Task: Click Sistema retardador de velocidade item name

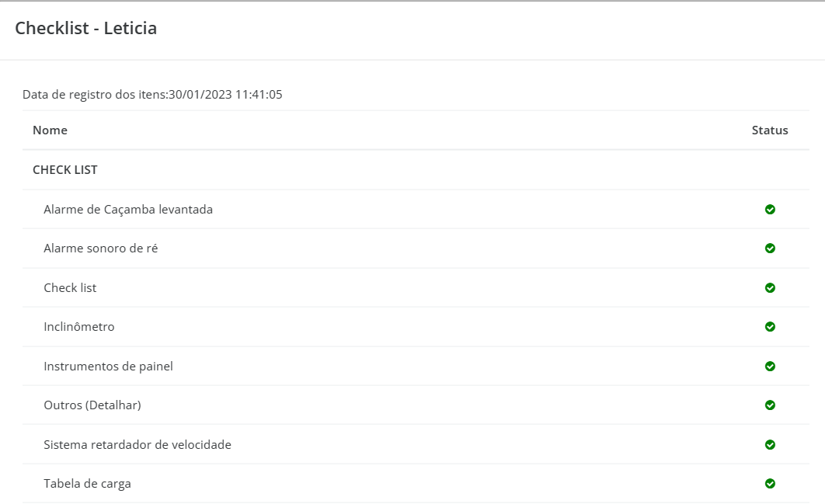Action: (x=137, y=444)
